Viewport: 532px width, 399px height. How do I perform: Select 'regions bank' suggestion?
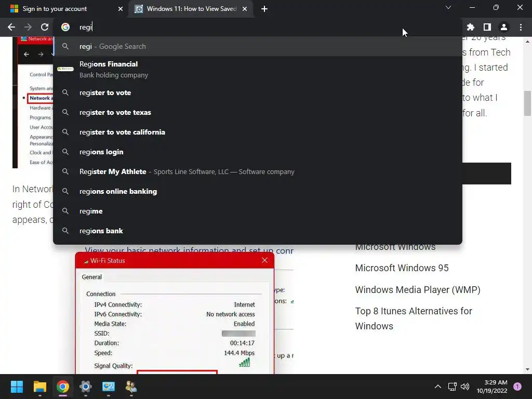258,231
